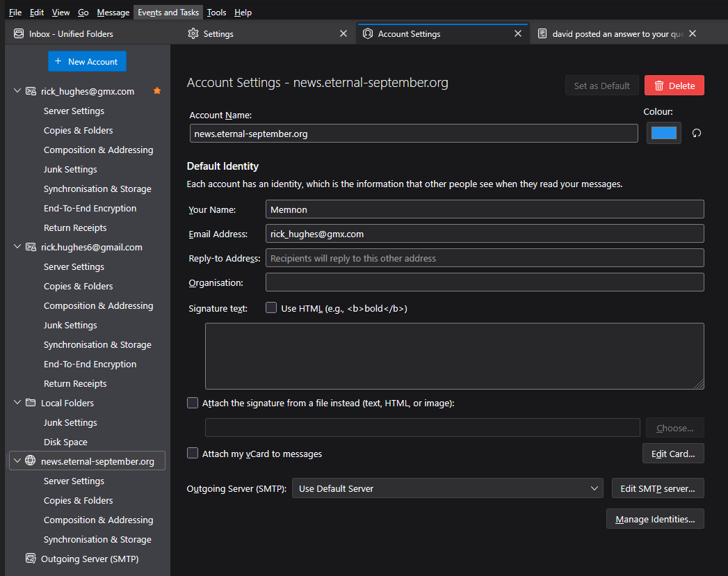The image size is (728, 576).
Task: Open the Events and Tasks menu
Action: [x=168, y=13]
